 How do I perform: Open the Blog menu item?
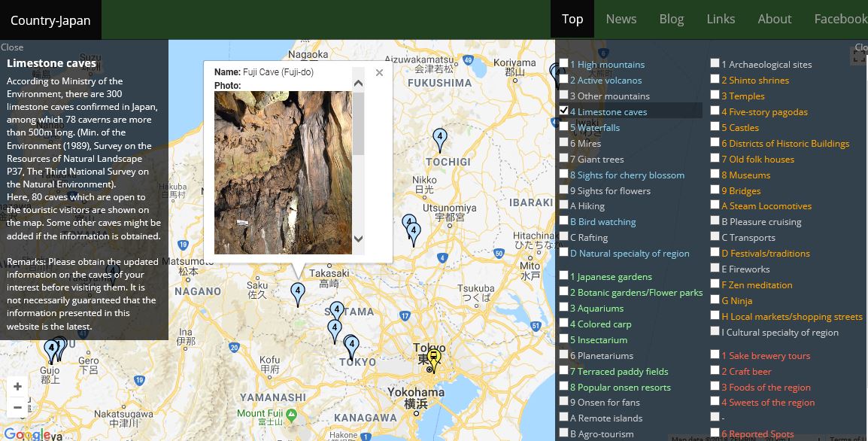point(671,20)
